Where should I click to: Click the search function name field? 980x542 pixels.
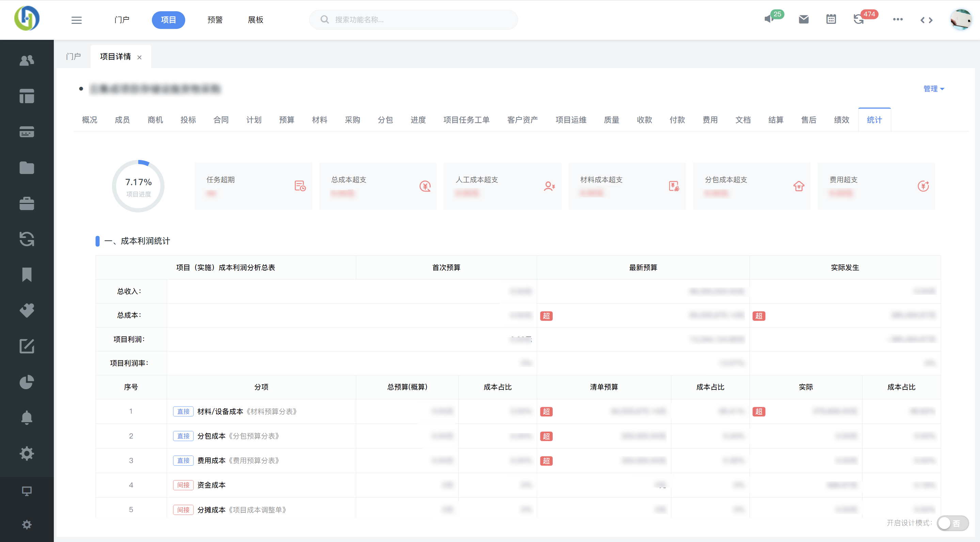click(418, 20)
